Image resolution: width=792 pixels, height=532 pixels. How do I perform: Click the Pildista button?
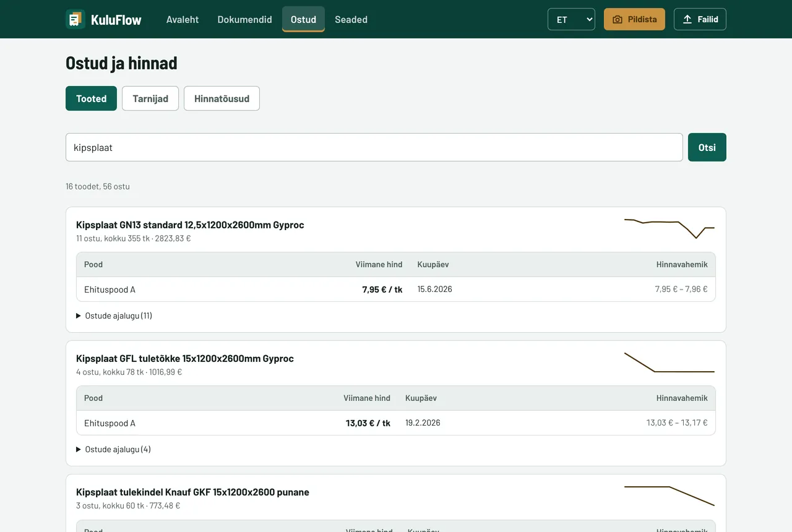634,19
